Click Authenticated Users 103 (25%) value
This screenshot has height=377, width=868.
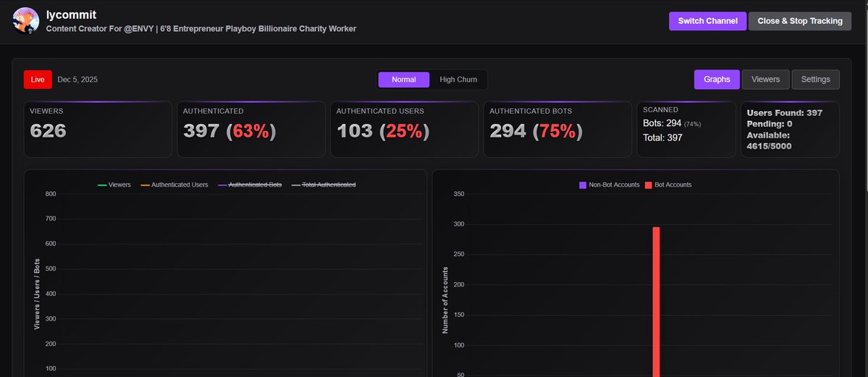point(383,131)
